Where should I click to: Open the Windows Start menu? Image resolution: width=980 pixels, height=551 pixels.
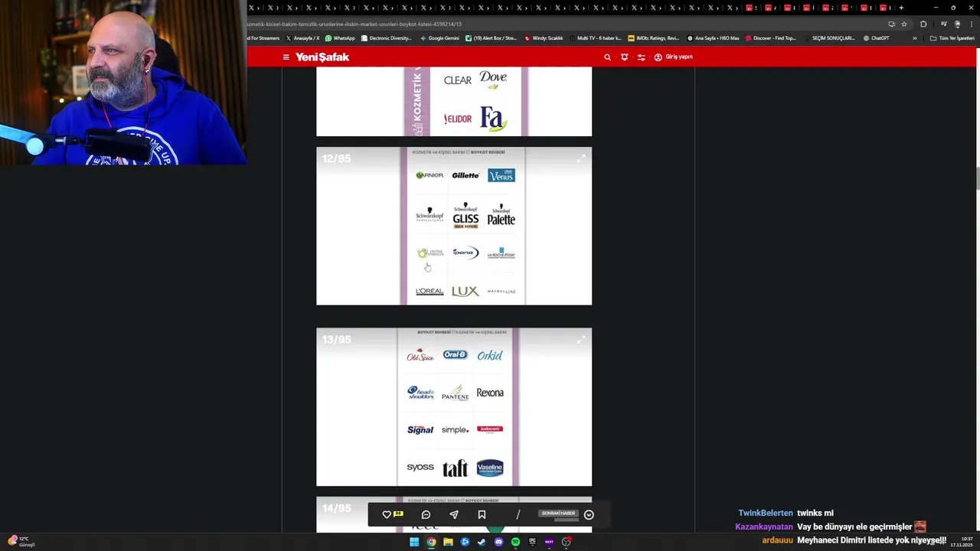(x=414, y=542)
